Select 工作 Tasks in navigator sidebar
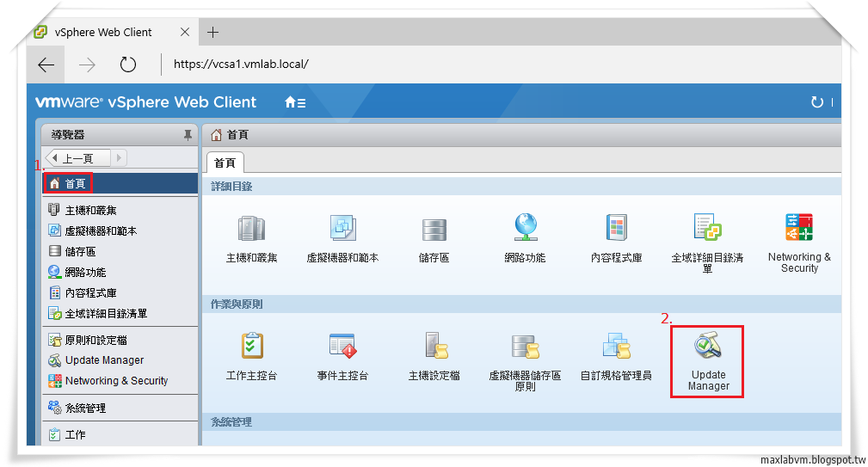Image resolution: width=868 pixels, height=467 pixels. 120,435
